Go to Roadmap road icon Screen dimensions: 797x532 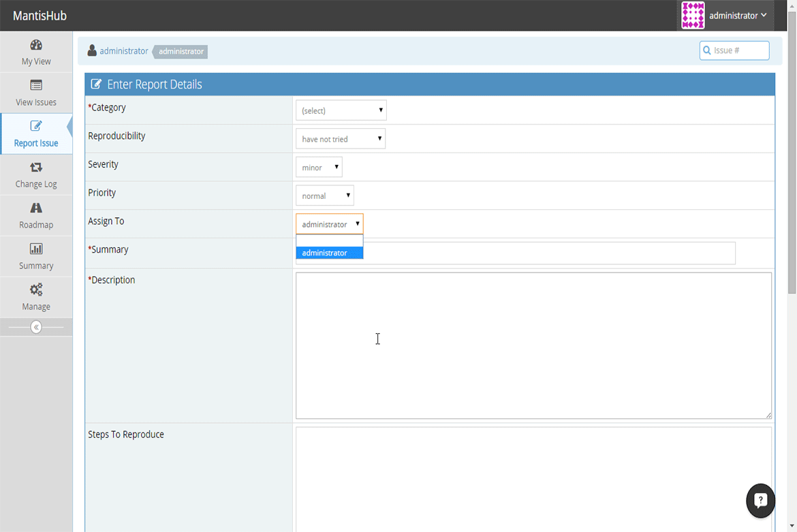36,208
